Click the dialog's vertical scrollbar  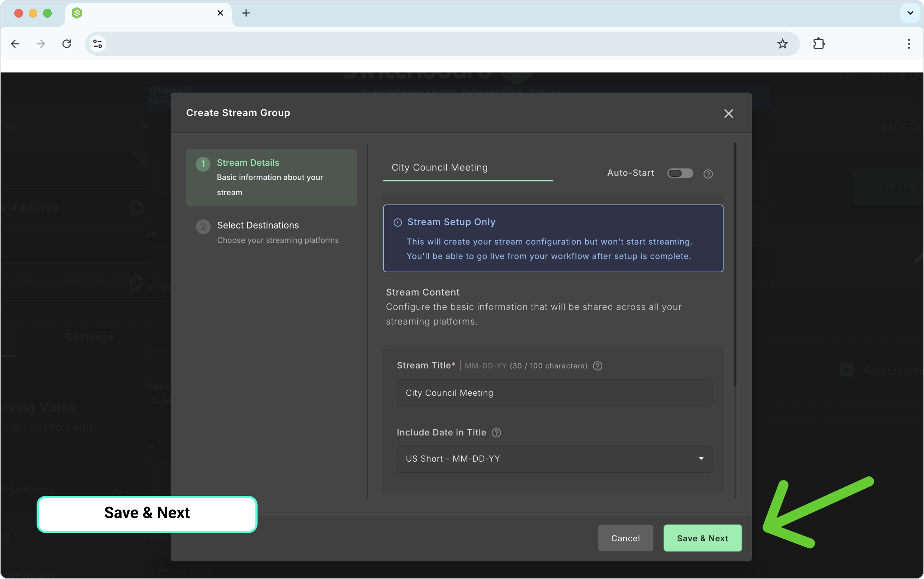[735, 264]
